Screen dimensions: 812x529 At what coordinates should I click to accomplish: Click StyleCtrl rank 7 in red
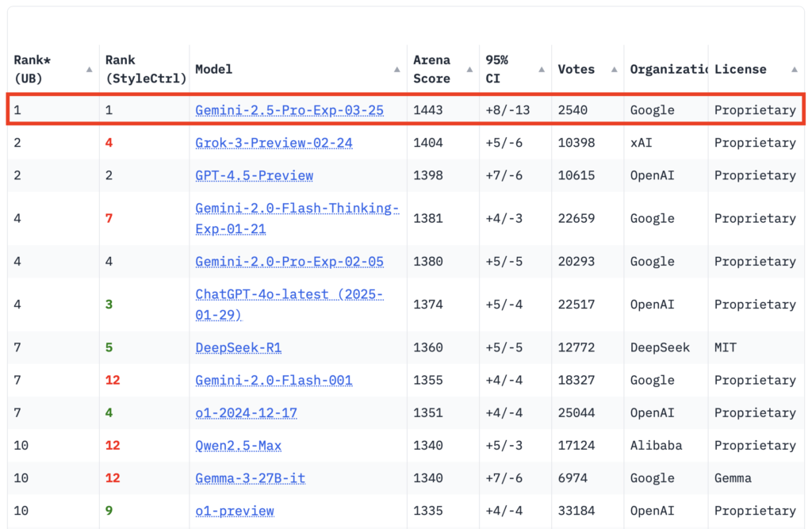point(109,218)
